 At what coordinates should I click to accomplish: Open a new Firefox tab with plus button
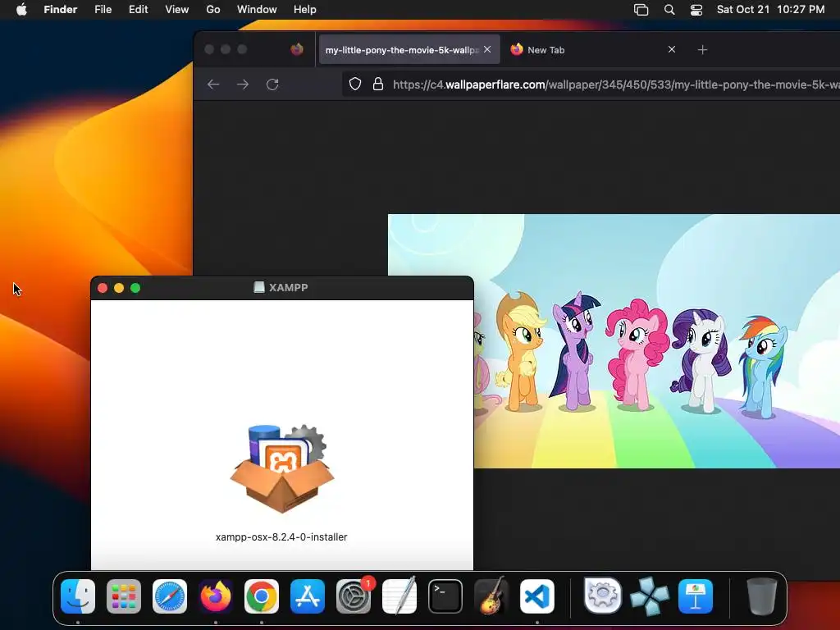point(703,50)
